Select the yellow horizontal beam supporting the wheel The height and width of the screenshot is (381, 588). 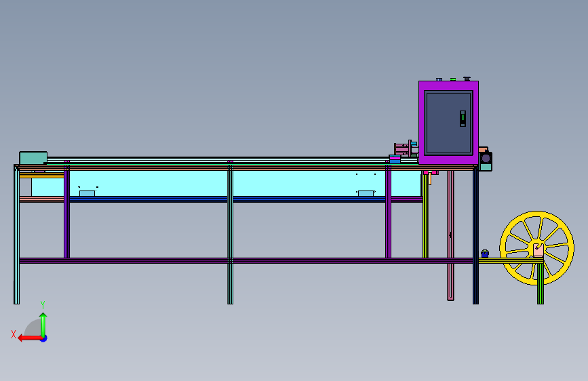tap(511, 260)
